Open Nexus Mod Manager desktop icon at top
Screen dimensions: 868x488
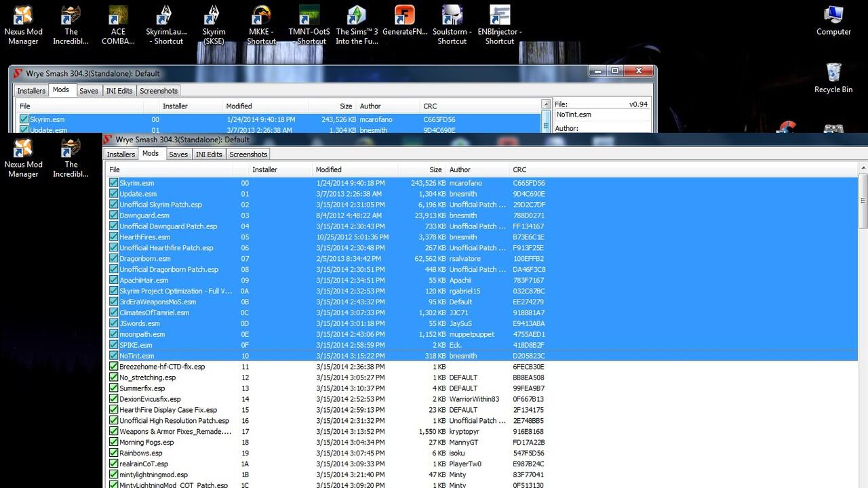point(23,24)
